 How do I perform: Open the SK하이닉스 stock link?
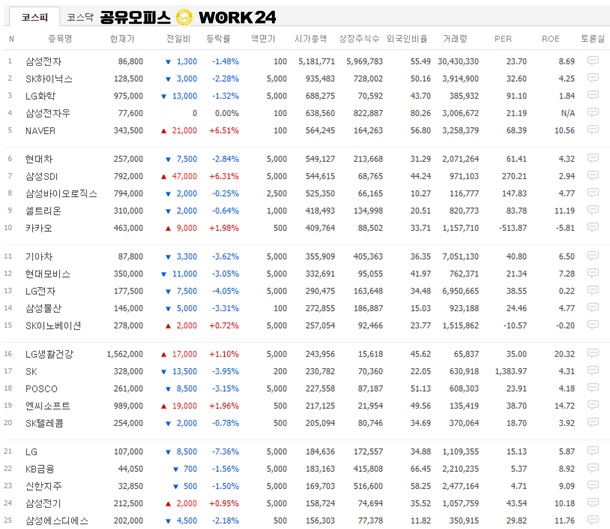tap(49, 79)
